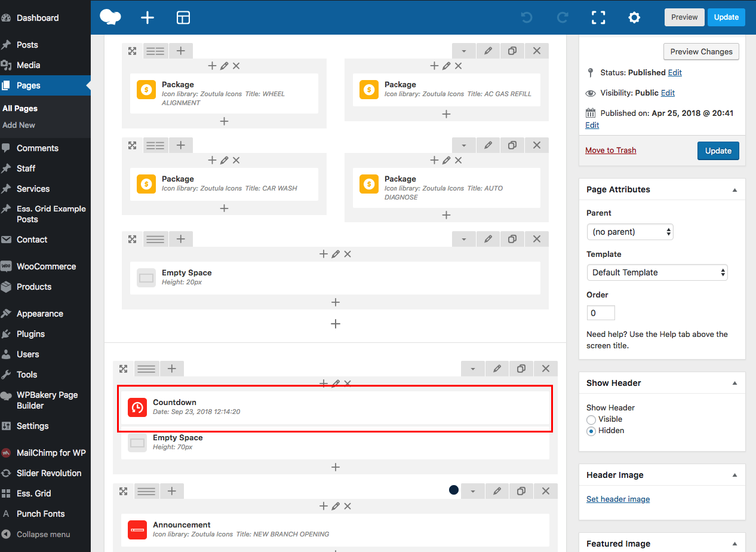Open the Template dropdown showing Default Template

click(657, 272)
